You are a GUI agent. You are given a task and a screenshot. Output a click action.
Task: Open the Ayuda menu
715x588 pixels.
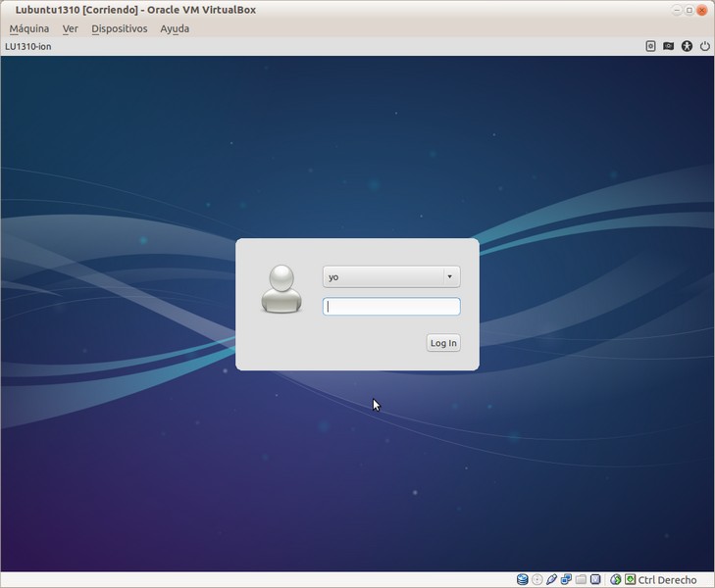[175, 28]
